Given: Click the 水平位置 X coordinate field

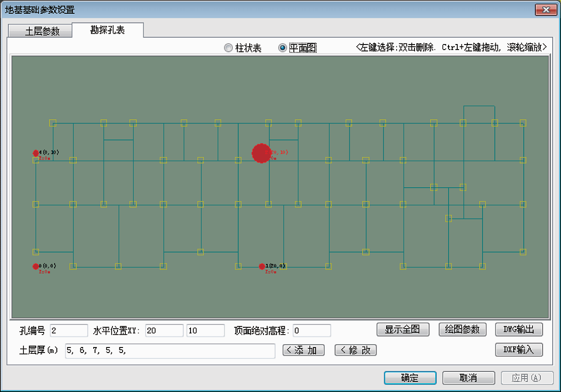Looking at the screenshot, I should [x=164, y=330].
